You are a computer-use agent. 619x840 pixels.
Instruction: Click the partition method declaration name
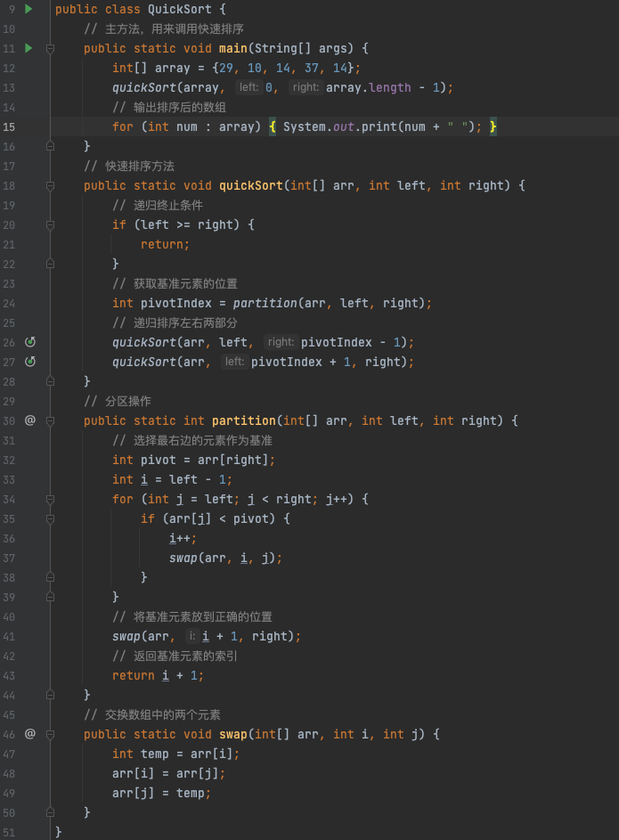point(244,420)
